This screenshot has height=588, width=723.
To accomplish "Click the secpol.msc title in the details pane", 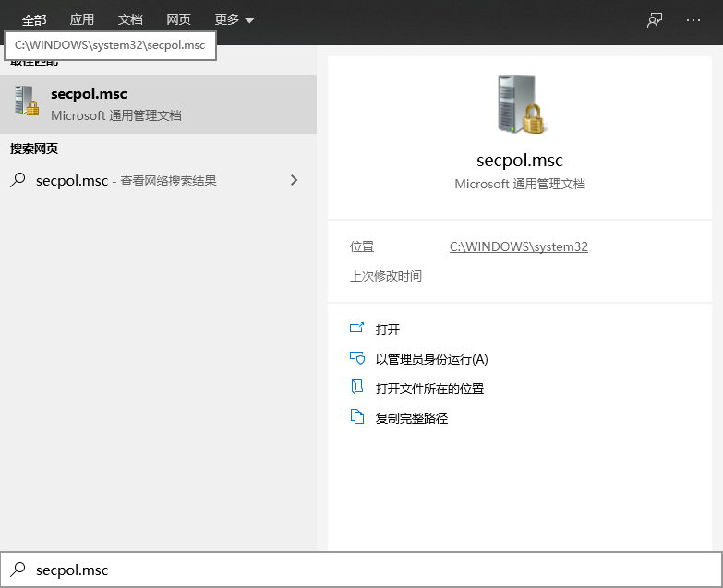I will pyautogui.click(x=519, y=161).
